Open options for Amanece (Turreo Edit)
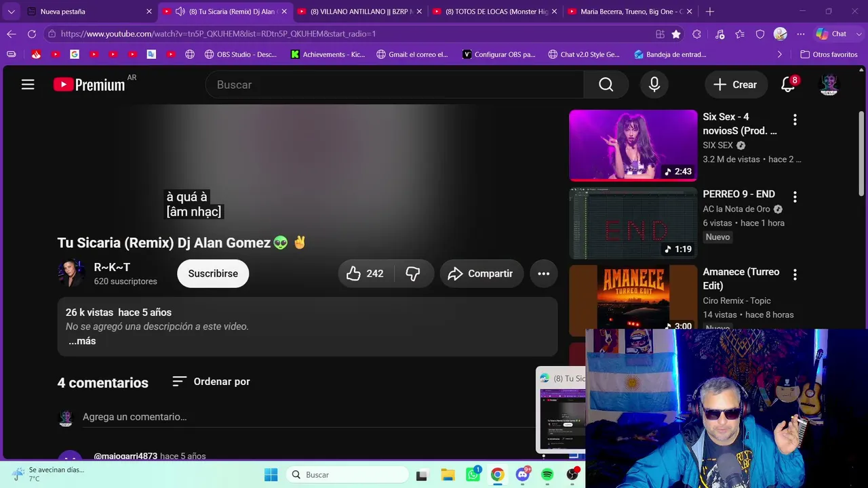The height and width of the screenshot is (488, 868). click(x=795, y=274)
